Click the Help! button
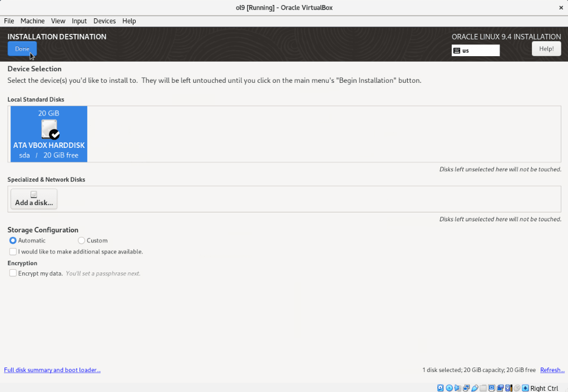 [546, 49]
